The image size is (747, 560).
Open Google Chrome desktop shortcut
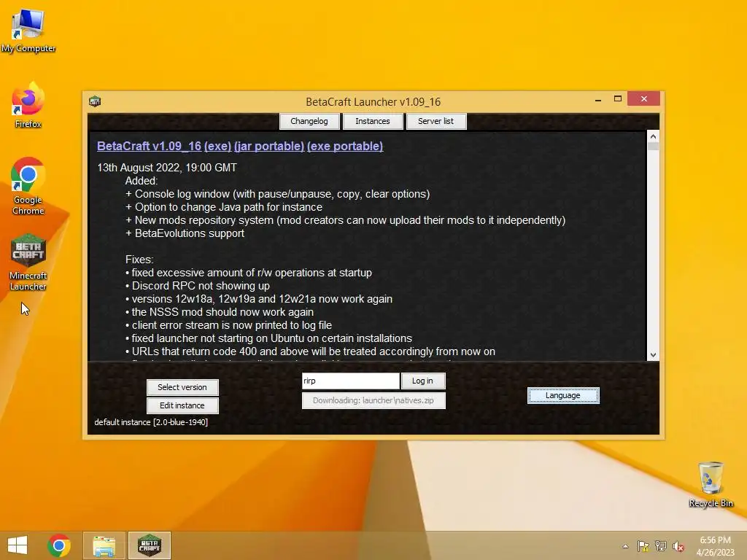pyautogui.click(x=28, y=186)
